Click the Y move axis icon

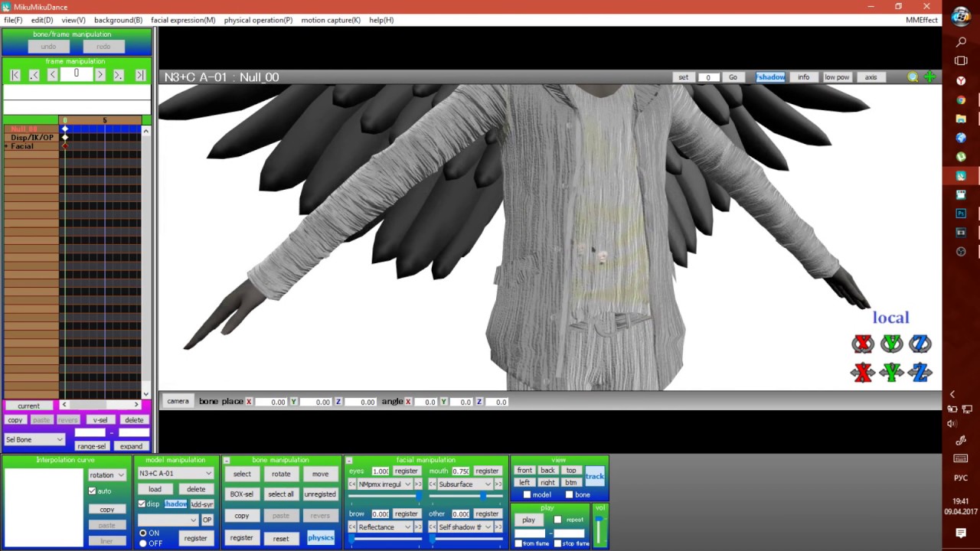tap(891, 373)
